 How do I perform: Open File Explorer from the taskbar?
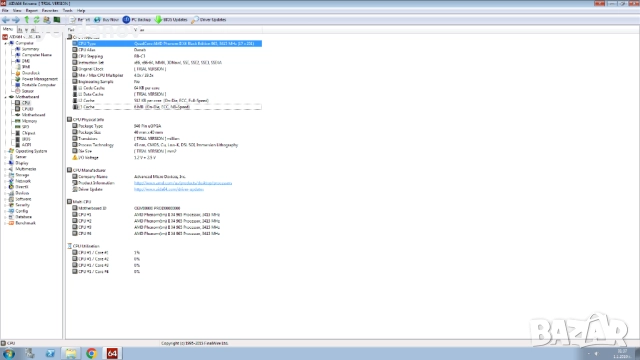tap(71, 353)
